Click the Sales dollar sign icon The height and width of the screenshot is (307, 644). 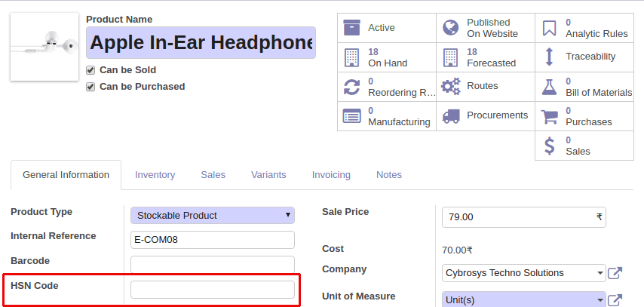(x=549, y=146)
